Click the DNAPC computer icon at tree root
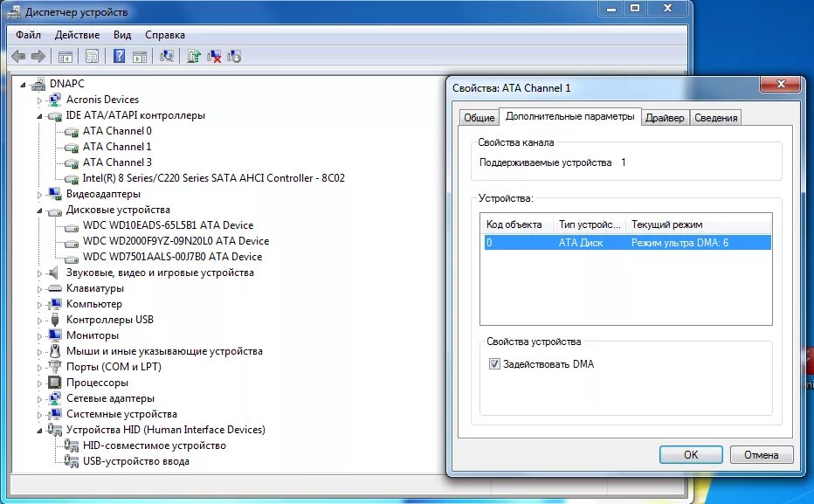 (x=38, y=84)
